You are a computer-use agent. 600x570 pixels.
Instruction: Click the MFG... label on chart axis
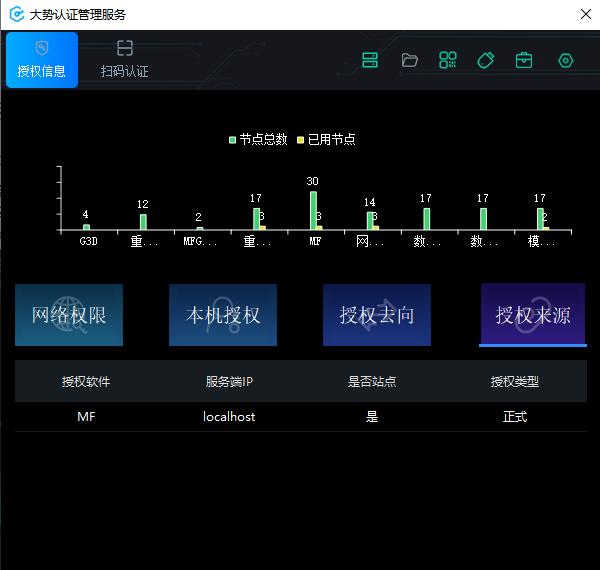point(200,241)
